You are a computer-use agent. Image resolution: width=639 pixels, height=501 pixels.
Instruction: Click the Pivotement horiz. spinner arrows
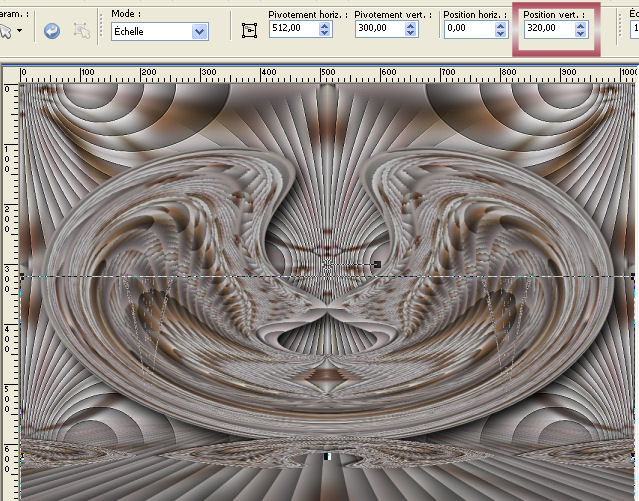(325, 30)
